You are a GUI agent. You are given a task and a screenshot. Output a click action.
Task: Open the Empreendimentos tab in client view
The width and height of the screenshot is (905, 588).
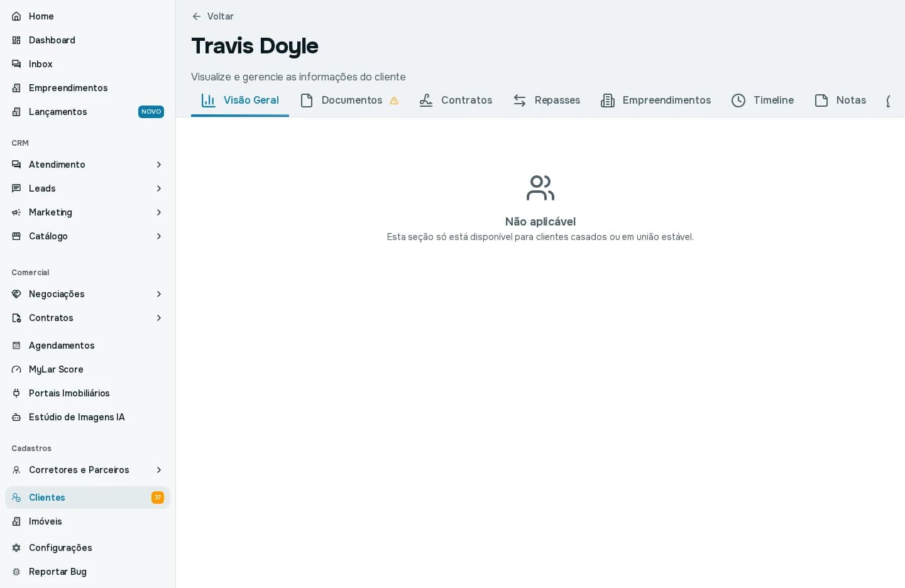655,101
